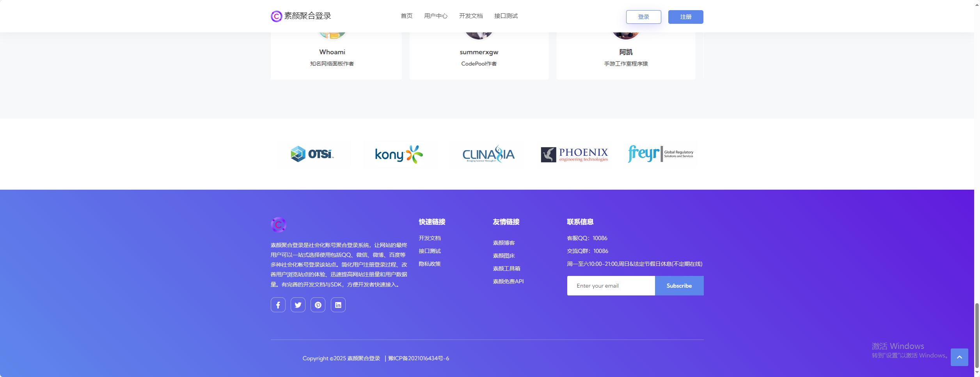Switch to the 首页 nav item
The width and height of the screenshot is (980, 377).
point(407,16)
